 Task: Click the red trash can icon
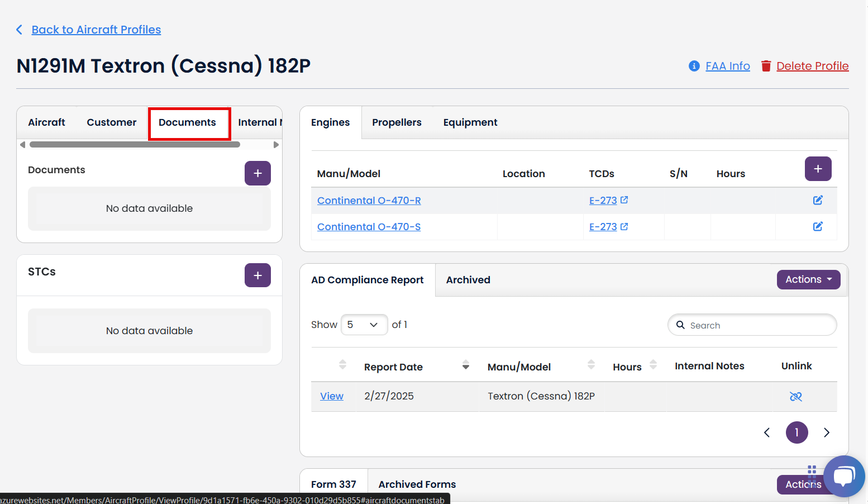coord(766,66)
